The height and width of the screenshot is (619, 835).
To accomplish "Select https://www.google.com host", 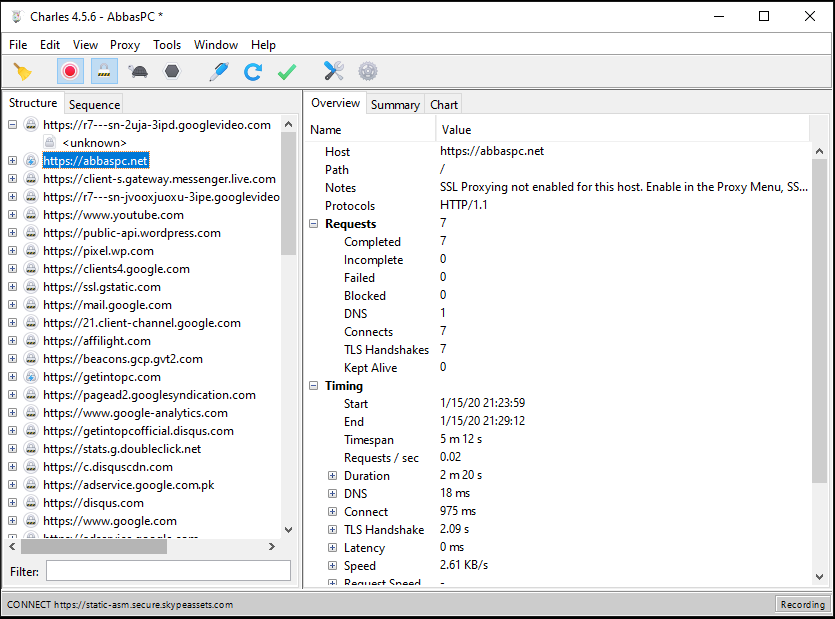I will (x=110, y=521).
